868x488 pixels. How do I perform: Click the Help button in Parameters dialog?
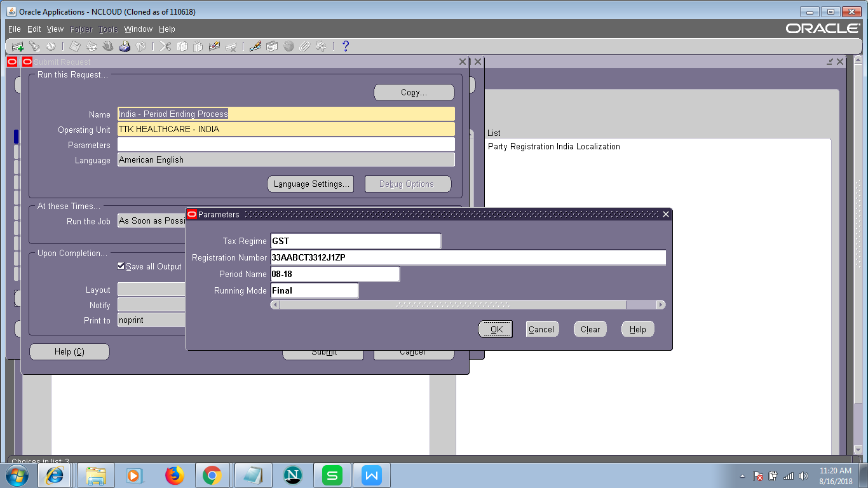[638, 329]
